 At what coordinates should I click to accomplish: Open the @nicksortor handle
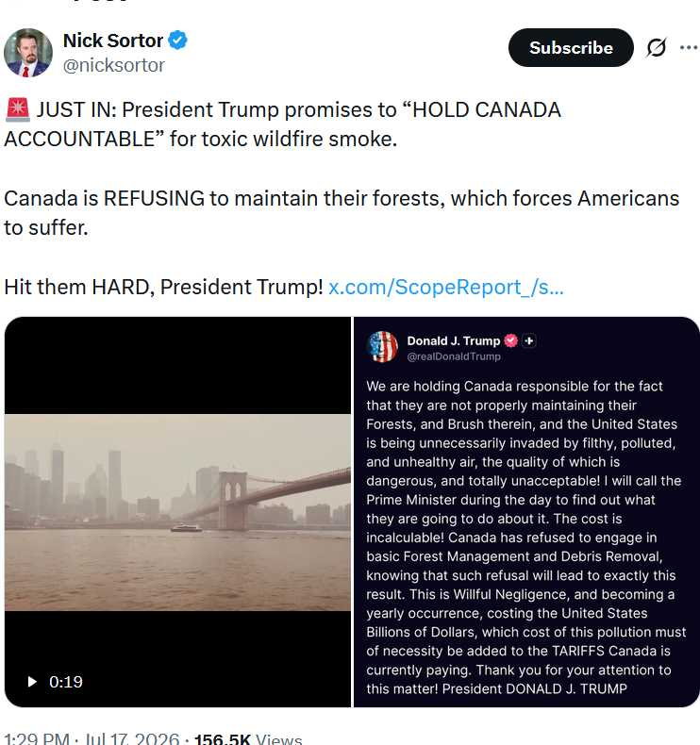[113, 66]
